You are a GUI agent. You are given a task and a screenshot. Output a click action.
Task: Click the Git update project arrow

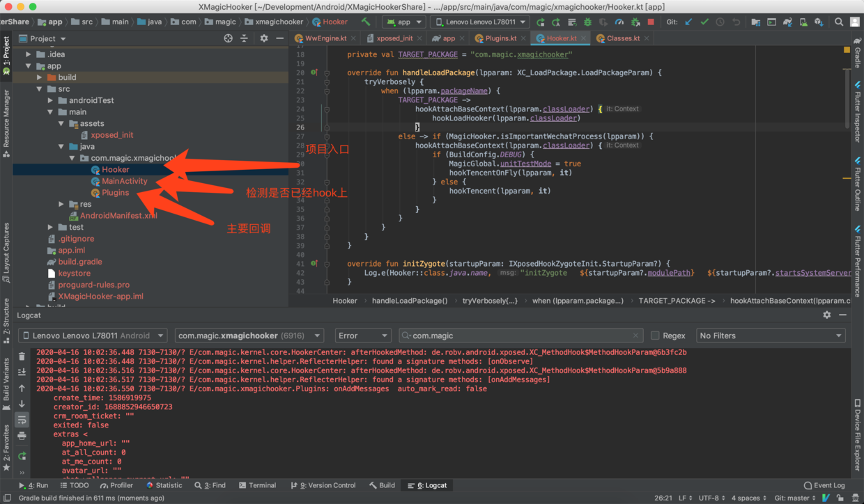pos(689,22)
